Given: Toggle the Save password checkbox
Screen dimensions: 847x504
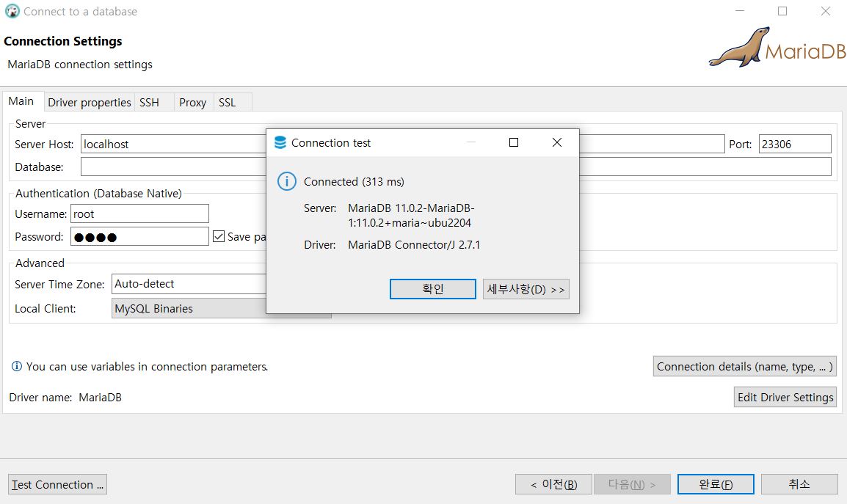Looking at the screenshot, I should [x=219, y=236].
